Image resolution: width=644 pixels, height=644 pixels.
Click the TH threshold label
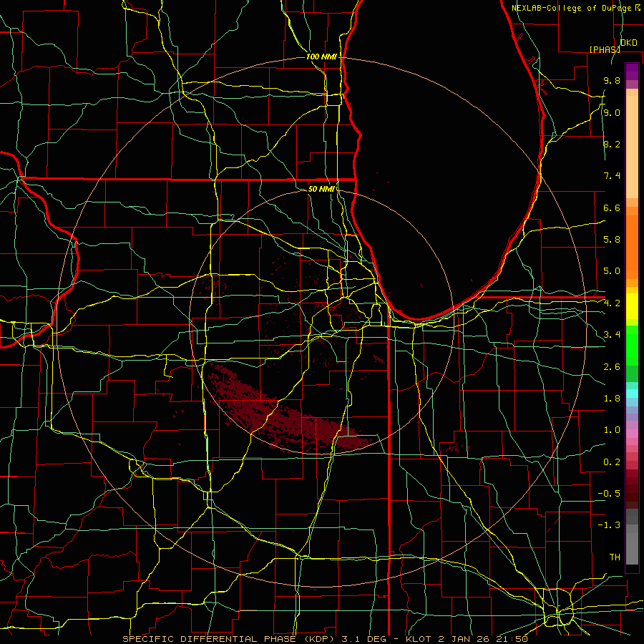[x=615, y=557]
